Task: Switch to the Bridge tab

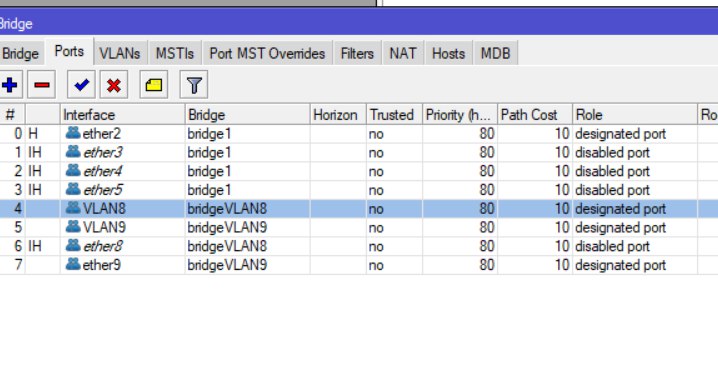Action: click(x=21, y=54)
